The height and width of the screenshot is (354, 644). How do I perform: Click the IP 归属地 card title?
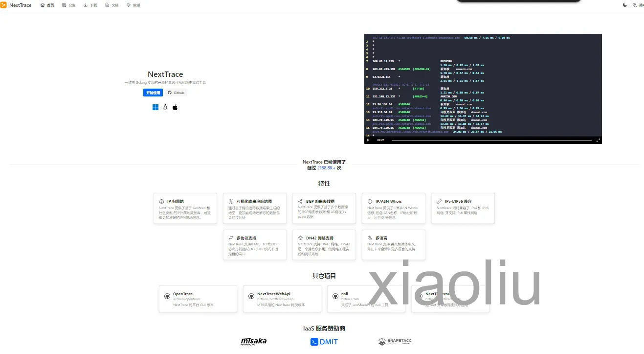[x=176, y=201]
